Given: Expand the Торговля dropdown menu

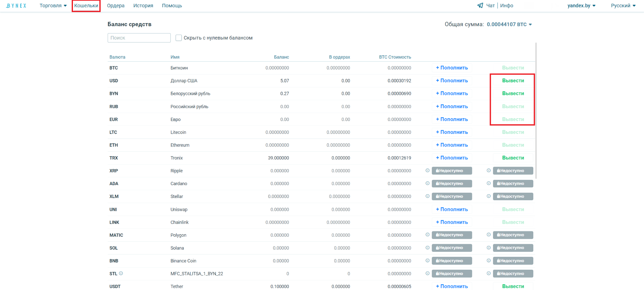Looking at the screenshot, I should (53, 6).
